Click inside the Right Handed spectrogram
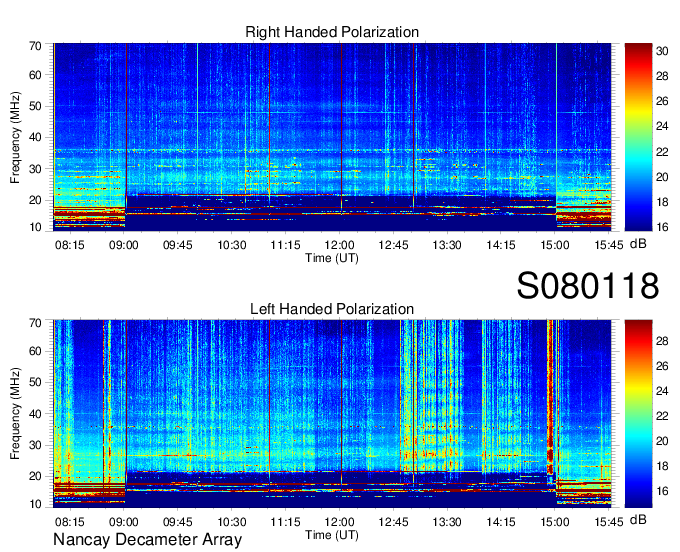The height and width of the screenshot is (552, 680). pos(332,137)
